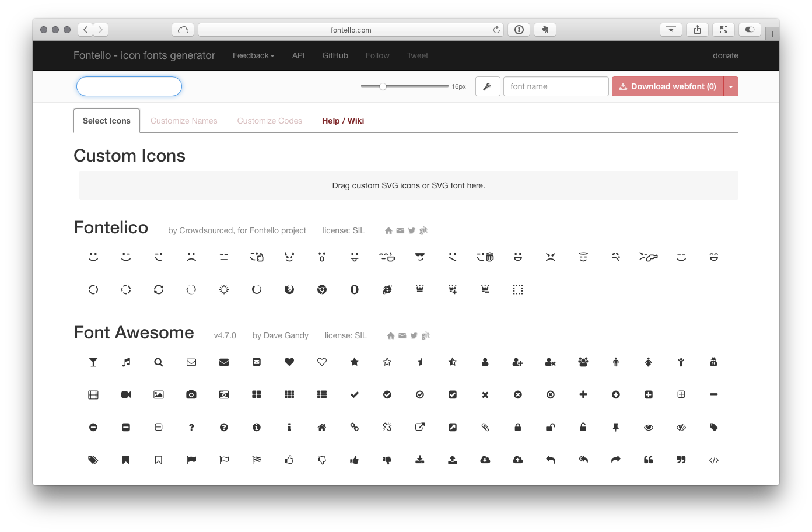Switch to the Customize Codes tab
The image size is (812, 532).
click(x=269, y=121)
